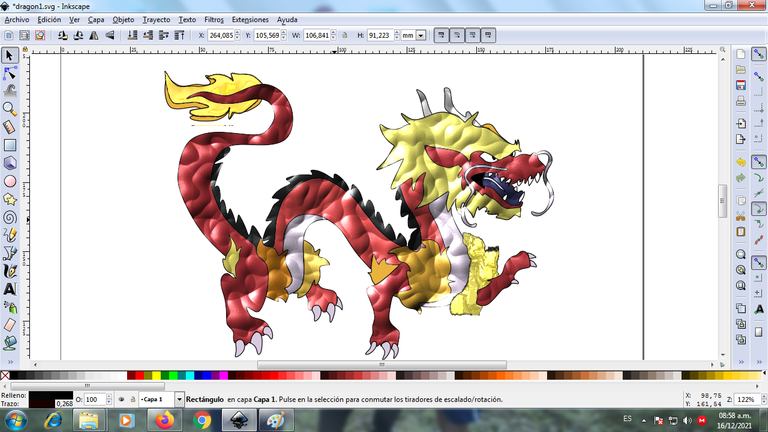Open the Capa 1 layer dropdown

pyautogui.click(x=179, y=400)
